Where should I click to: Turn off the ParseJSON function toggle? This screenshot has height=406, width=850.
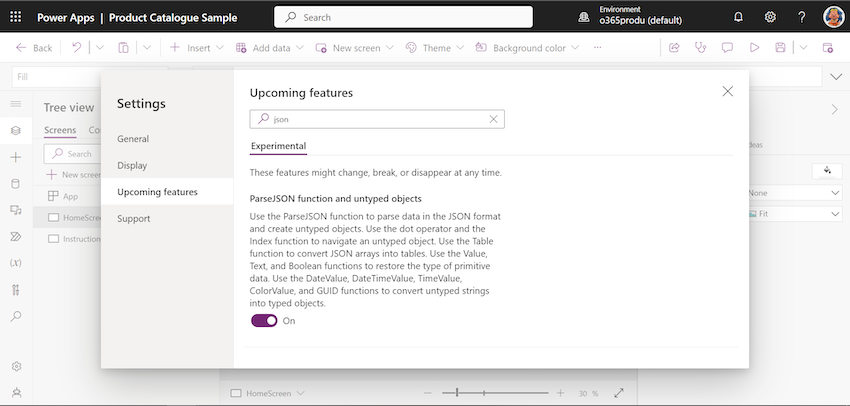point(264,321)
